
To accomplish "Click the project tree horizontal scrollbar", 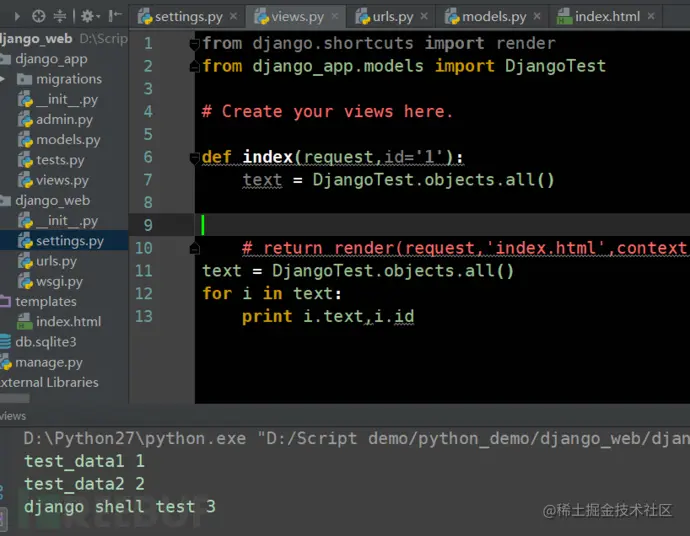I will (15, 398).
